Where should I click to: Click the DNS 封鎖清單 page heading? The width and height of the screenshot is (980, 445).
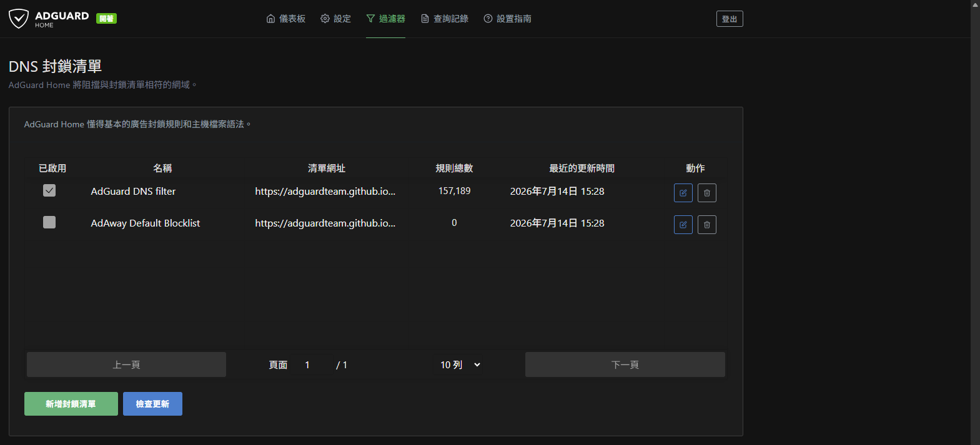(55, 66)
